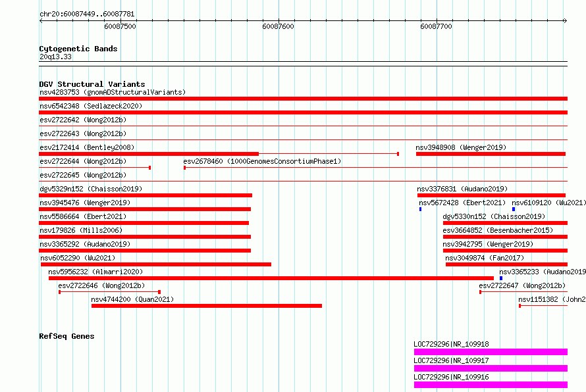Viewport: 586px width, 392px height.
Task: Click the thick red bar of esv2172414
Action: (x=149, y=154)
